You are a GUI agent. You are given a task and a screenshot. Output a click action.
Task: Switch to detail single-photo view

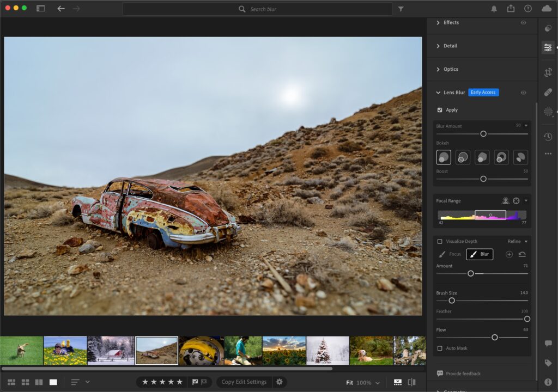pyautogui.click(x=53, y=382)
